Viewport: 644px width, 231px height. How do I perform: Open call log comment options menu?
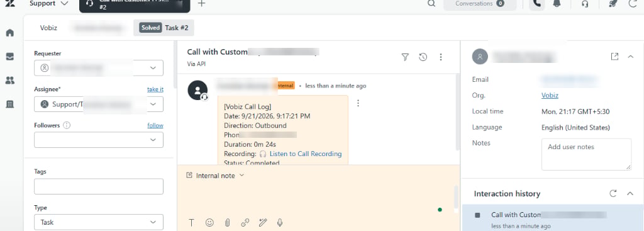tap(358, 103)
